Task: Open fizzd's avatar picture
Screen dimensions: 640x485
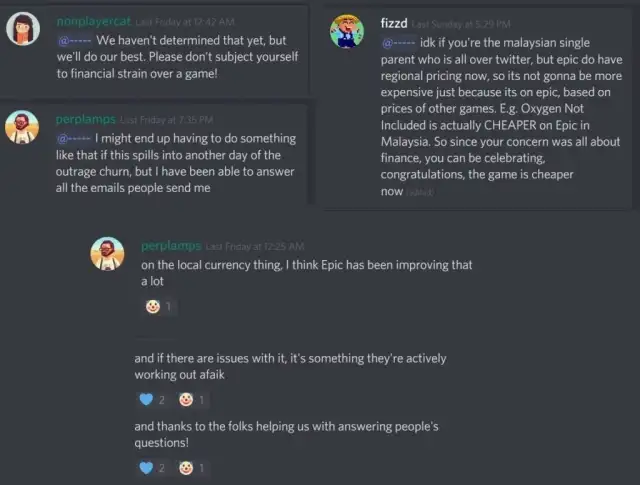Action: [346, 31]
